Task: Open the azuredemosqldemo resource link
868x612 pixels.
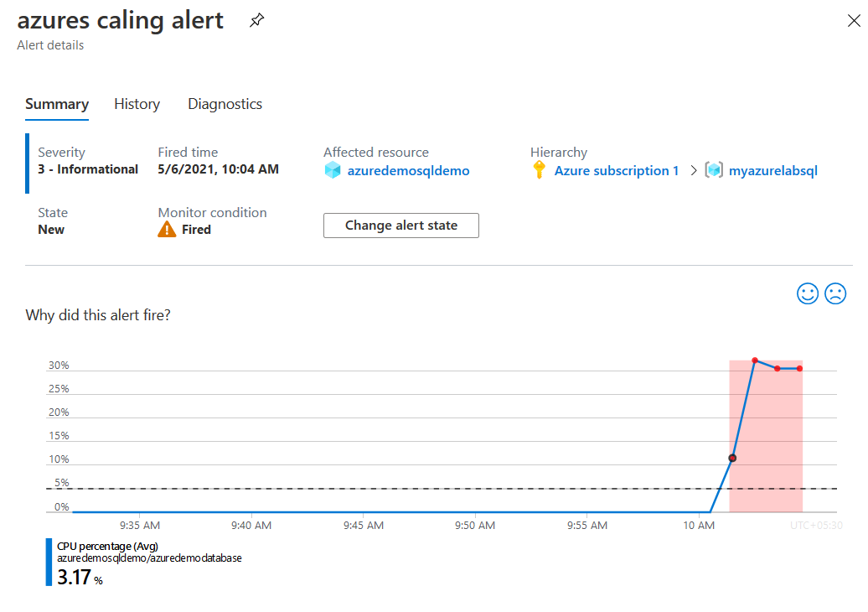Action: pyautogui.click(x=409, y=170)
